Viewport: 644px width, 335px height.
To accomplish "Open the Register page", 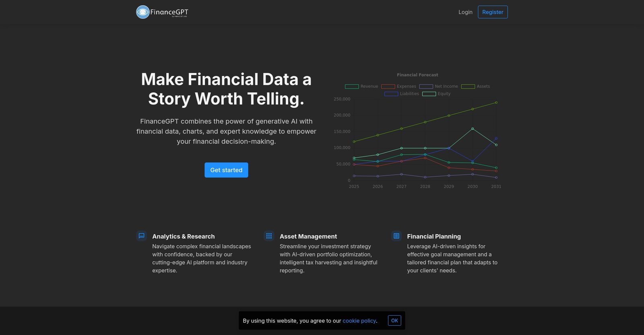I will (x=493, y=12).
